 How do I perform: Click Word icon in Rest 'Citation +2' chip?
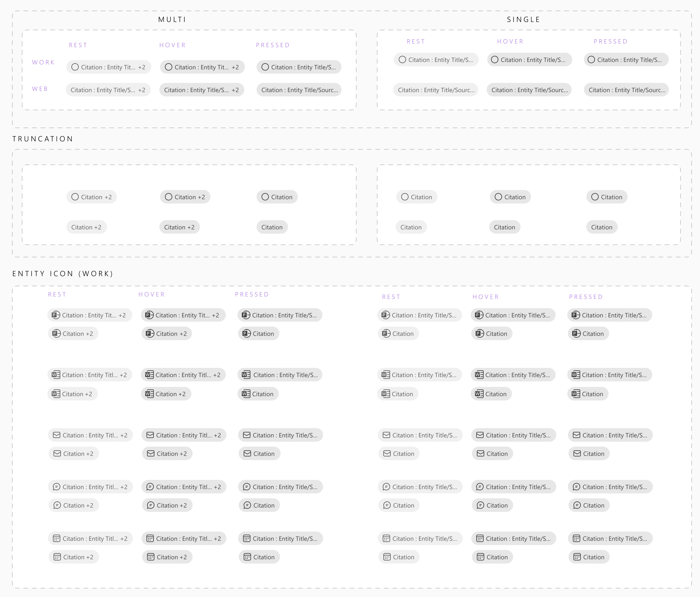tap(56, 394)
